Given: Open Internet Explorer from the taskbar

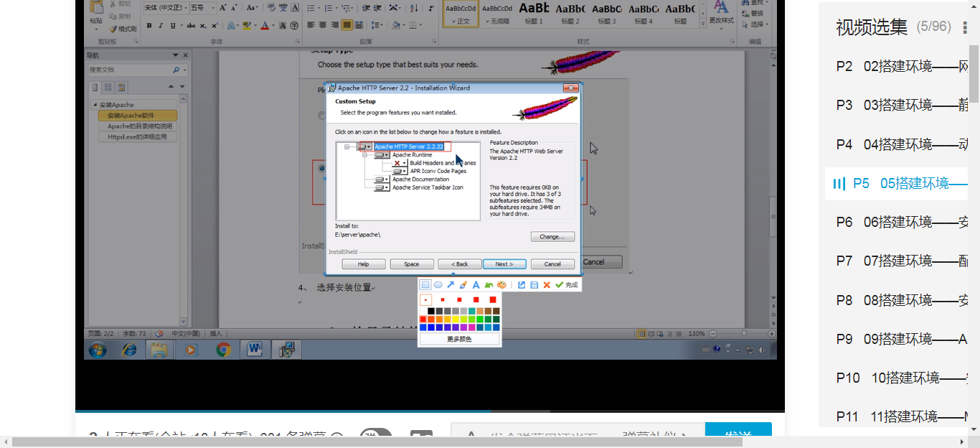Looking at the screenshot, I should (130, 350).
